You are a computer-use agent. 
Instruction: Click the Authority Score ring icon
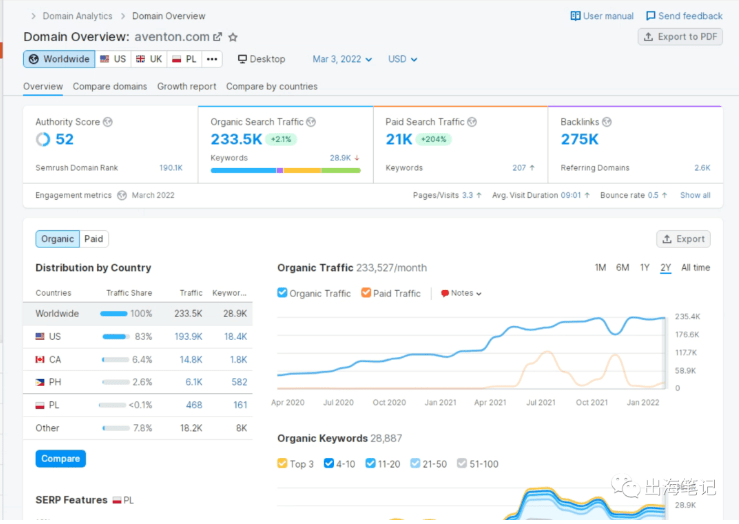[x=43, y=139]
